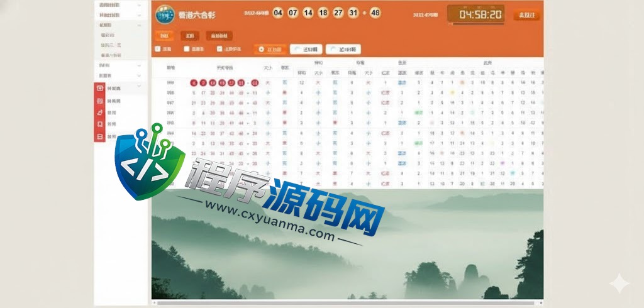Select the first white range button
This screenshot has height=308, width=644.
(306, 49)
